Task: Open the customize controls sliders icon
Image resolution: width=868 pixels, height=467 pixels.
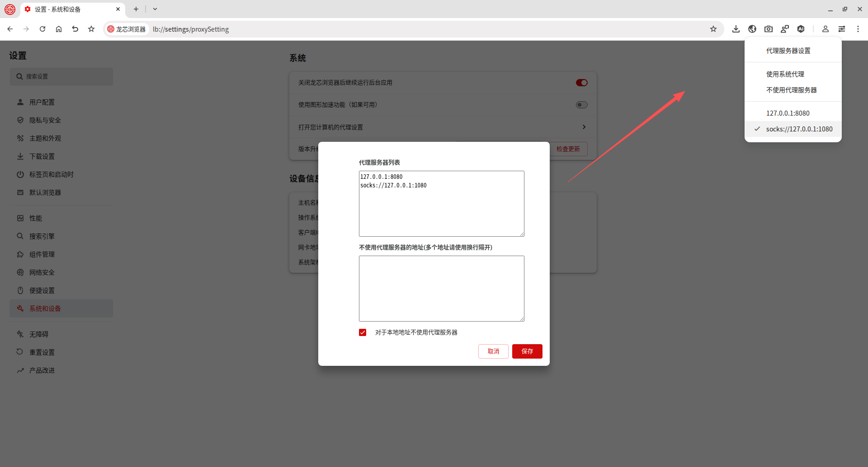Action: [842, 29]
